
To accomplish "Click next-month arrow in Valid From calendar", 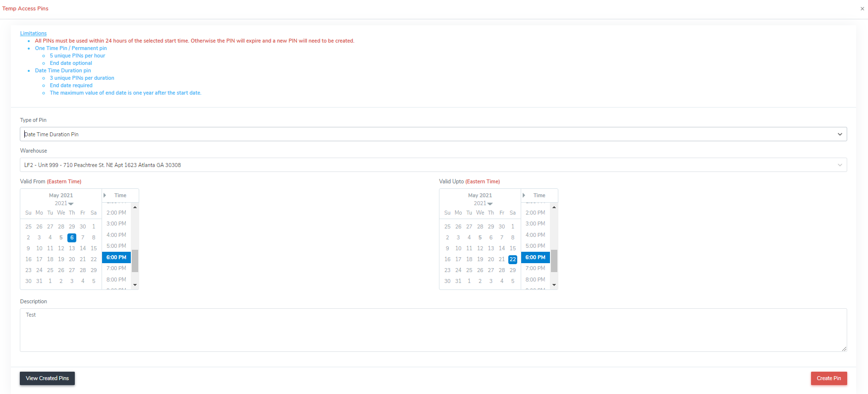I will [x=105, y=195].
